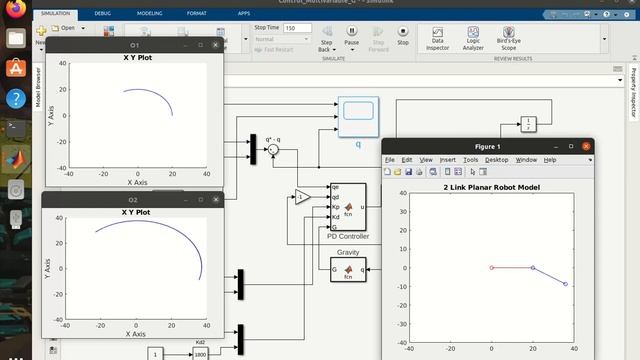The height and width of the screenshot is (360, 640).
Task: Select the constant 1 block
Action: click(155, 354)
